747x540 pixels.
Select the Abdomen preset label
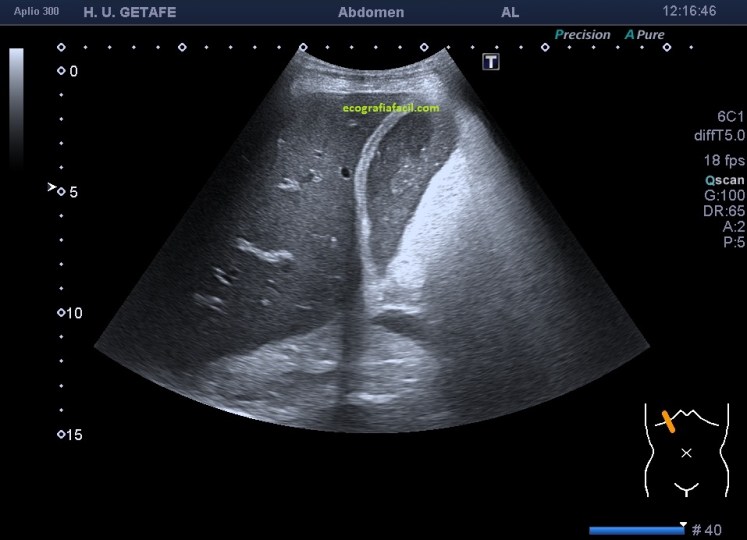[372, 11]
